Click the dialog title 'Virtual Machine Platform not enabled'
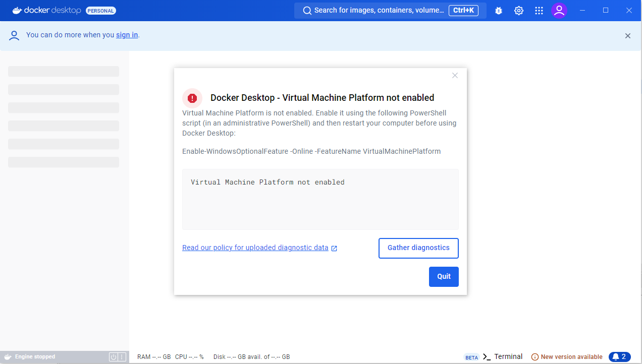 [322, 98]
